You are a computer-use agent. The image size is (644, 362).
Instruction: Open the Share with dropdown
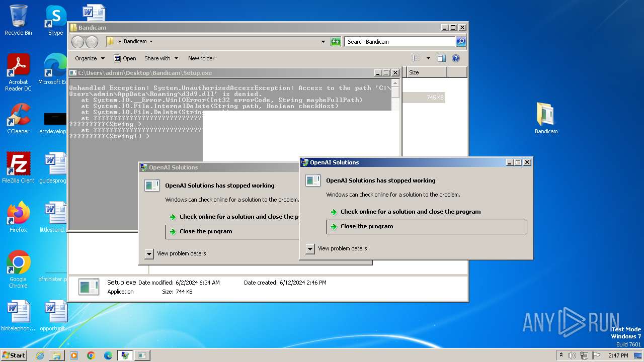[x=160, y=58]
